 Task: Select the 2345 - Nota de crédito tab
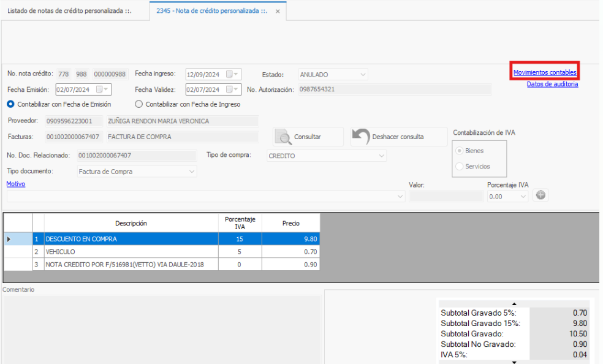click(x=211, y=11)
